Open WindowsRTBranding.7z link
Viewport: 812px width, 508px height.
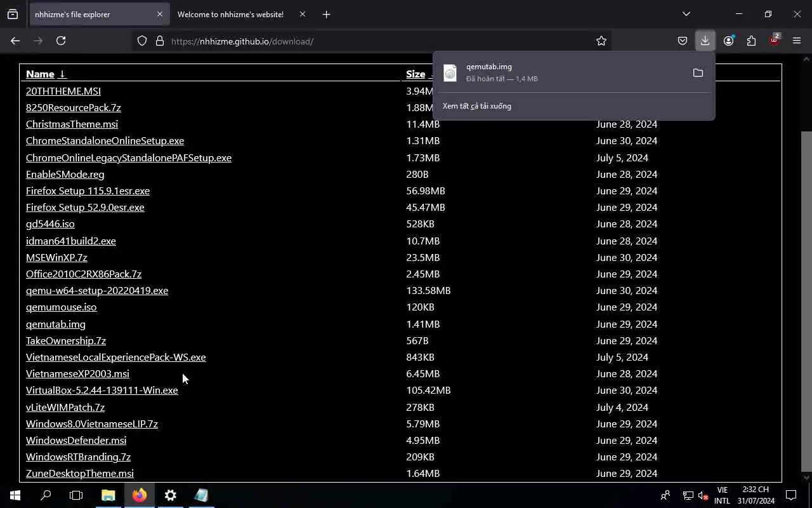coord(78,457)
